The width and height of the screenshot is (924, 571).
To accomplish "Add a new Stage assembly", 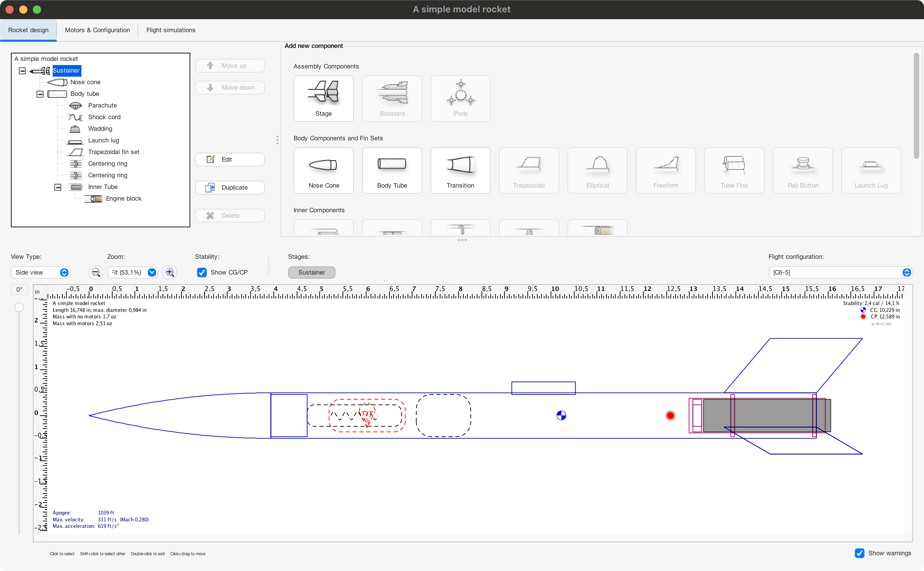I will (323, 99).
